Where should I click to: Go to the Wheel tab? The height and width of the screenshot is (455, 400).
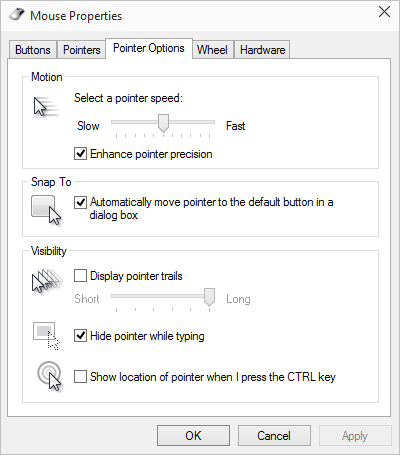212,50
